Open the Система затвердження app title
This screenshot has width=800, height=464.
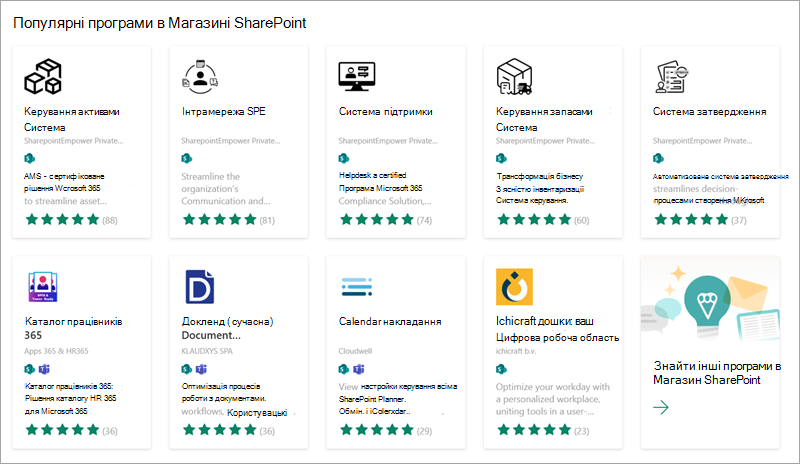[710, 111]
